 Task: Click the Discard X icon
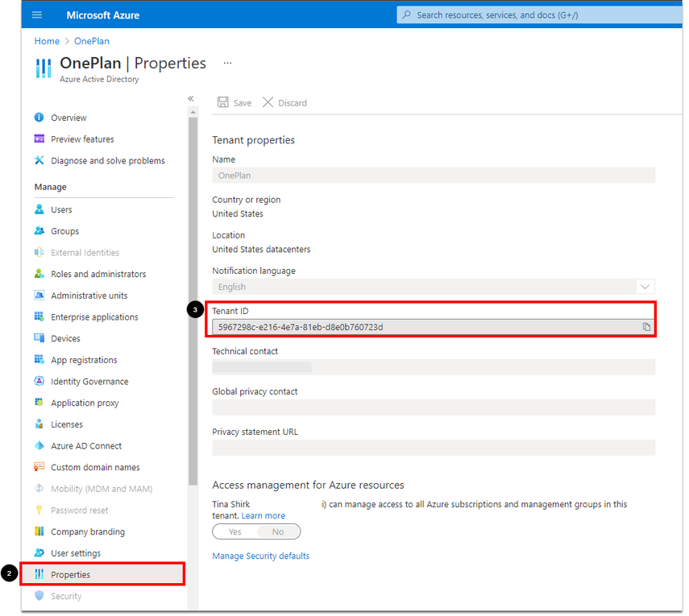coord(268,103)
